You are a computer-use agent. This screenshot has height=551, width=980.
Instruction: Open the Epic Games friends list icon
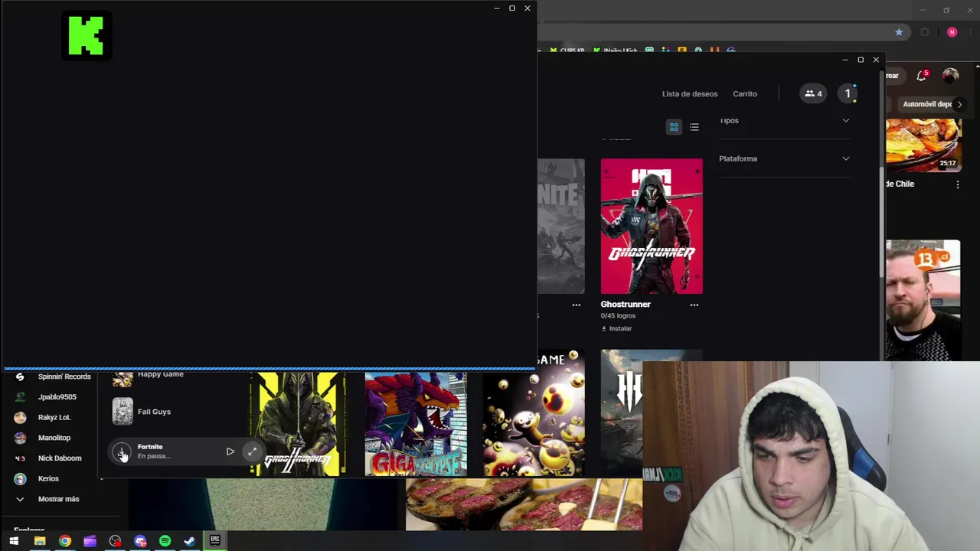click(812, 93)
